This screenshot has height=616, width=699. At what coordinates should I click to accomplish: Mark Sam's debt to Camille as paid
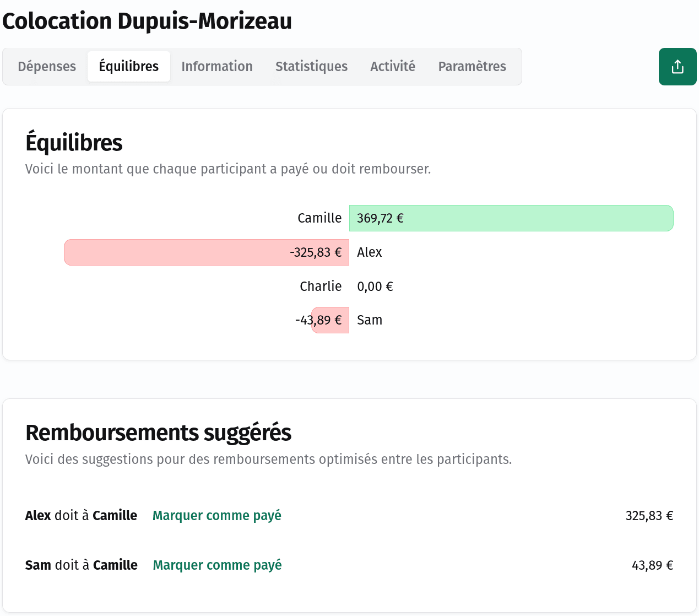217,565
